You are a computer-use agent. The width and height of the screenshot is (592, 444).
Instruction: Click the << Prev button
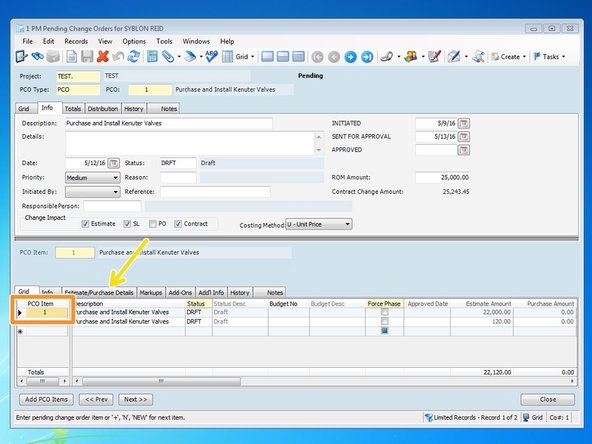96,399
